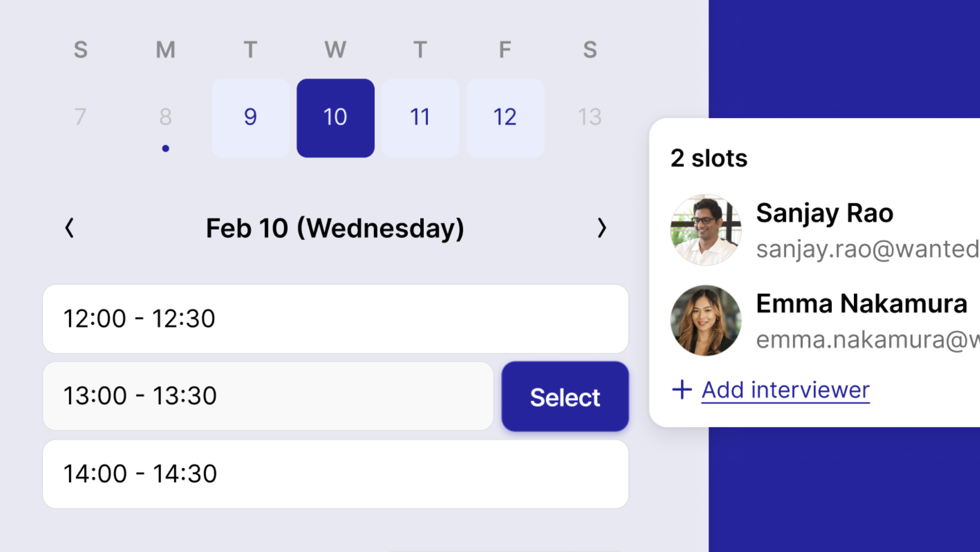
Task: Open Emma Nakamura's profile photo
Action: (x=705, y=321)
